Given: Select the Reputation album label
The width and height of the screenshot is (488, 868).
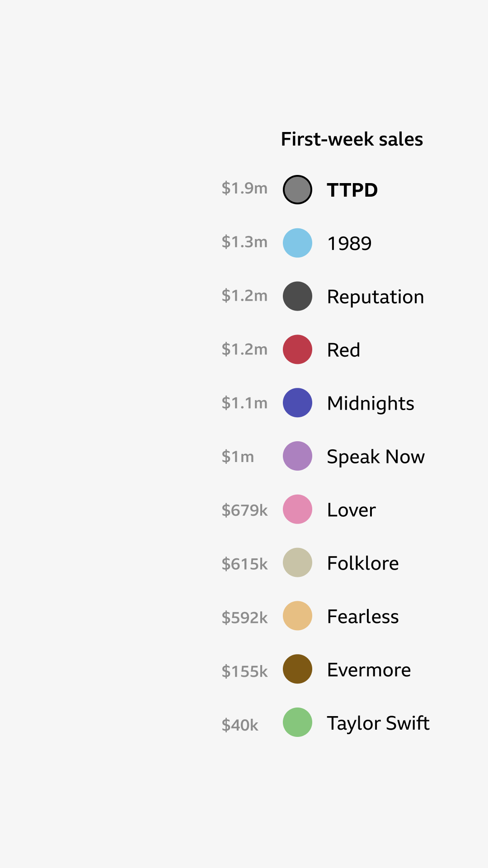Looking at the screenshot, I should [375, 297].
